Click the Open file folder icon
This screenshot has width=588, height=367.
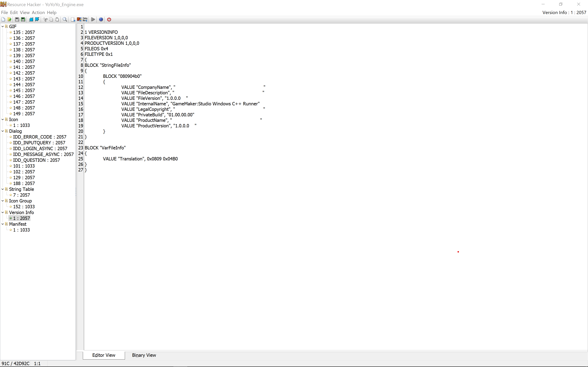pyautogui.click(x=9, y=19)
